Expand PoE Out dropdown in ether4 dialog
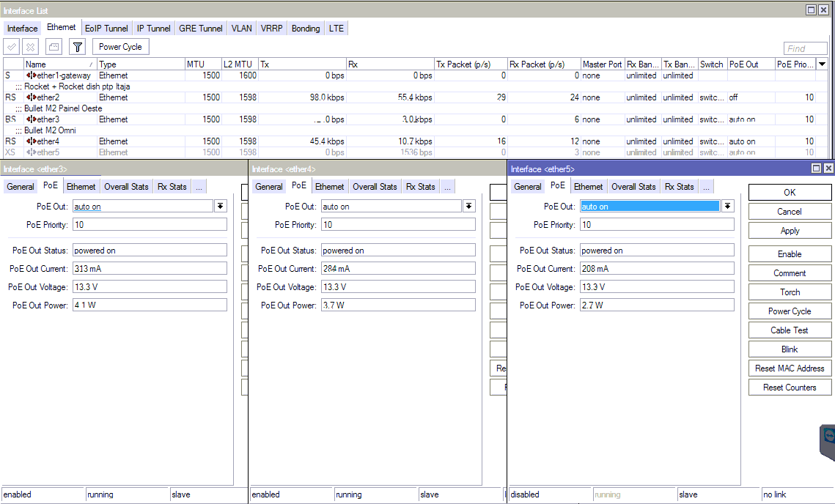Screen dimensions: 835x504 click(x=469, y=207)
